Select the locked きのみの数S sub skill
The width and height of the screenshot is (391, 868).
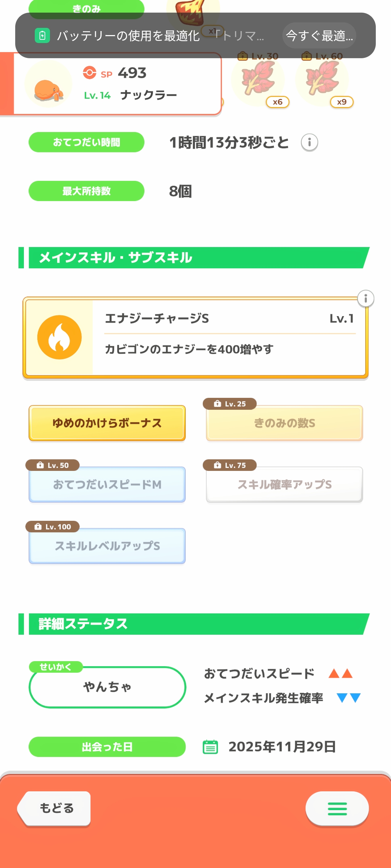coord(285,423)
